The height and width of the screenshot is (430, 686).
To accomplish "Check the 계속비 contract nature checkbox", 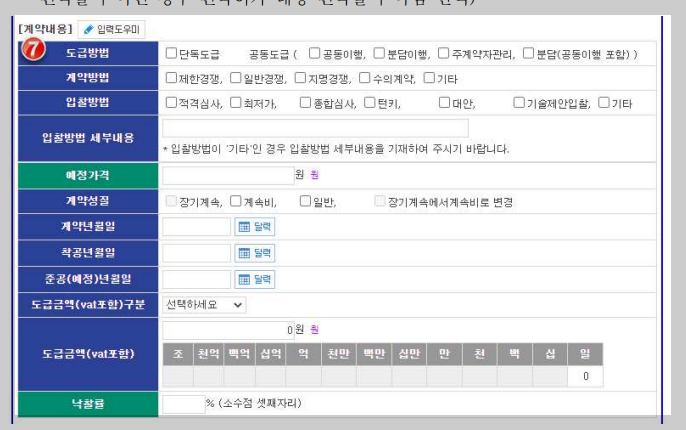I will (x=235, y=201).
